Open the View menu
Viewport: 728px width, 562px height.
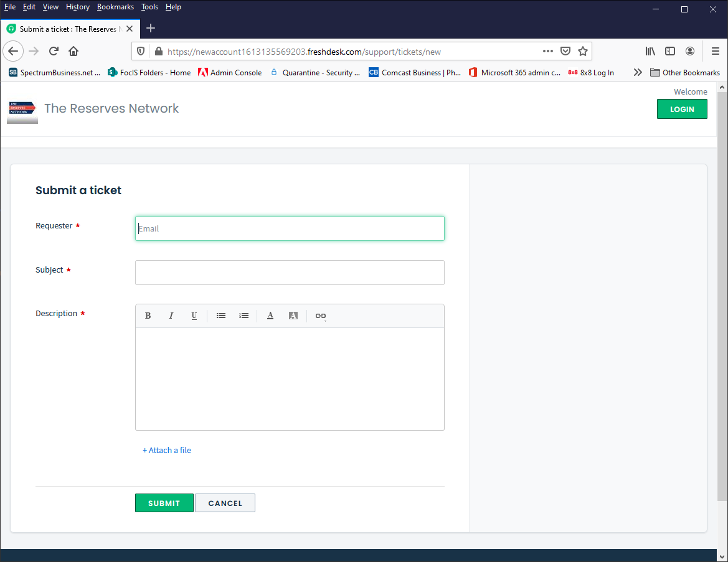point(50,7)
